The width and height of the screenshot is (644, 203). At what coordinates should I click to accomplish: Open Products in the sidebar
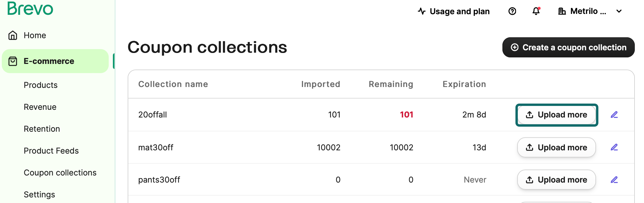(x=41, y=85)
